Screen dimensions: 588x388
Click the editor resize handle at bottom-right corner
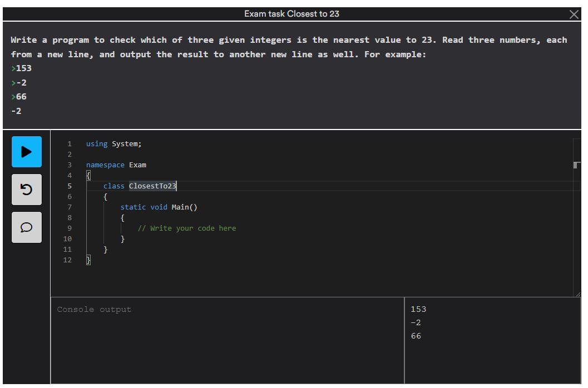pyautogui.click(x=577, y=294)
